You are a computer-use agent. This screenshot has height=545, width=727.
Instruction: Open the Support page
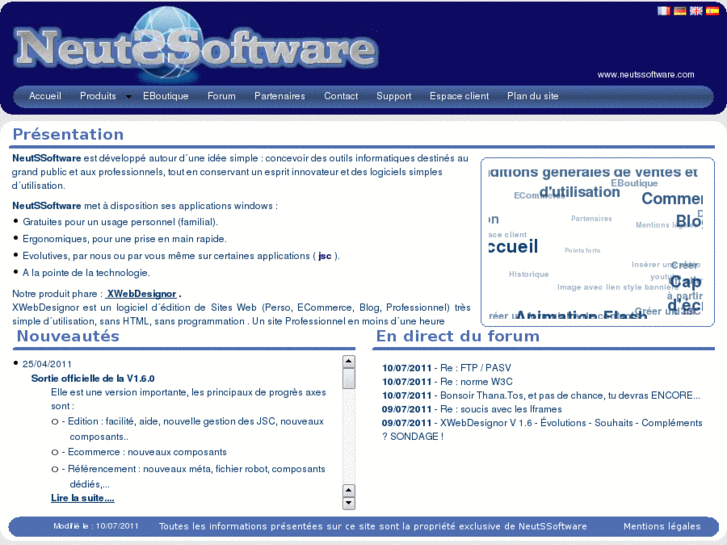tap(394, 96)
